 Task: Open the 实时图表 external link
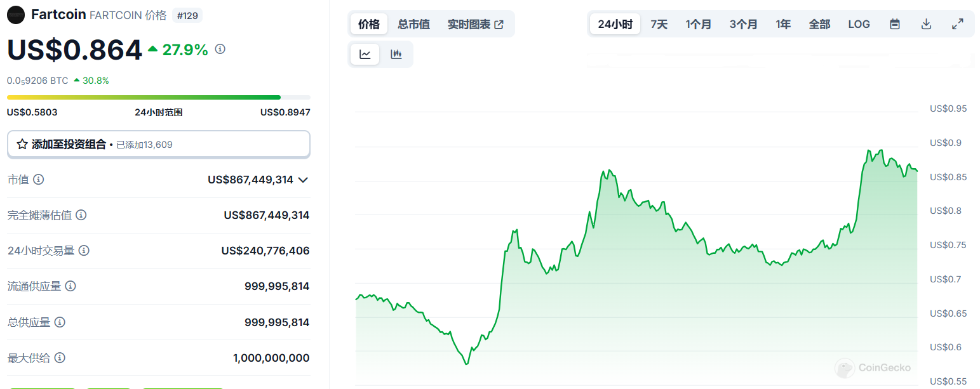click(475, 24)
